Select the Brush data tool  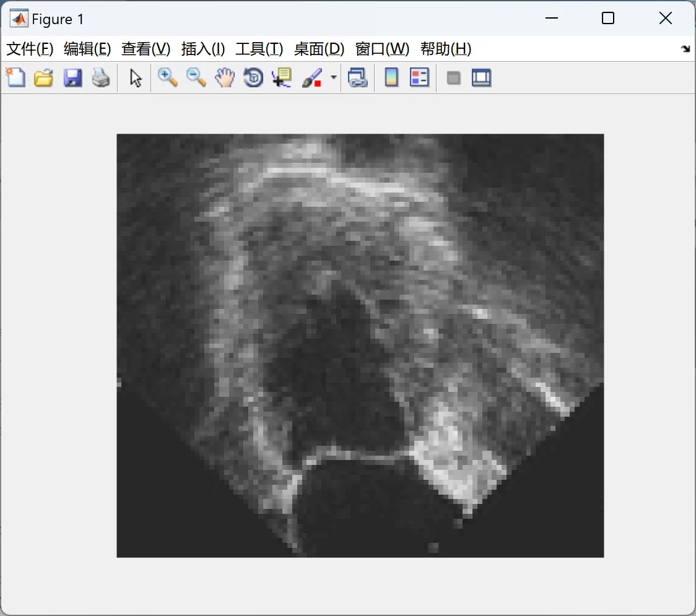(312, 77)
